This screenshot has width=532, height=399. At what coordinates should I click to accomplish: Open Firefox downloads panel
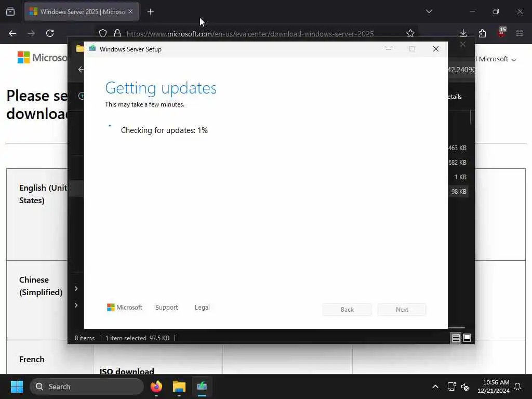(x=463, y=33)
